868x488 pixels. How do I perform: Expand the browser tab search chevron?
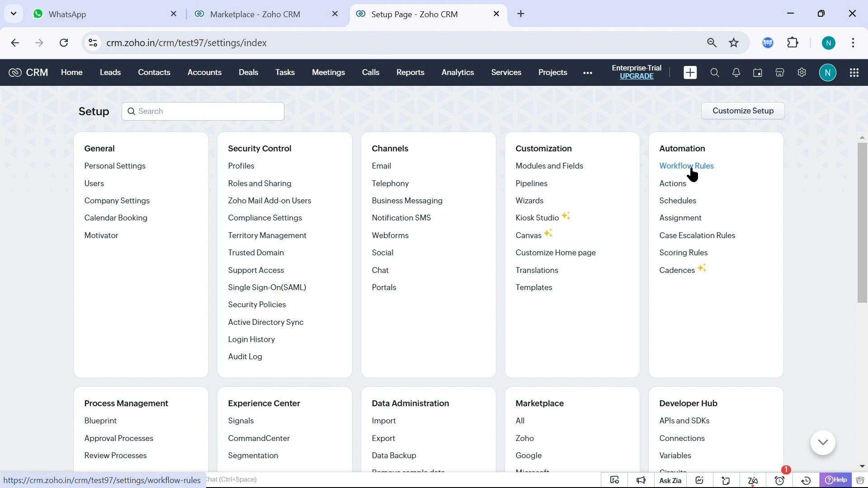[x=14, y=14]
